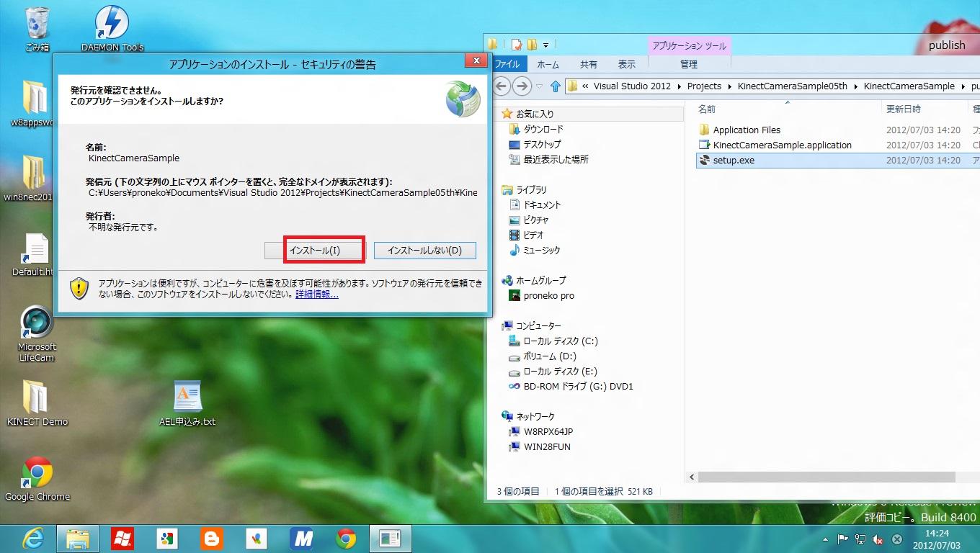Select ライブラリ in the navigation pane

[531, 189]
